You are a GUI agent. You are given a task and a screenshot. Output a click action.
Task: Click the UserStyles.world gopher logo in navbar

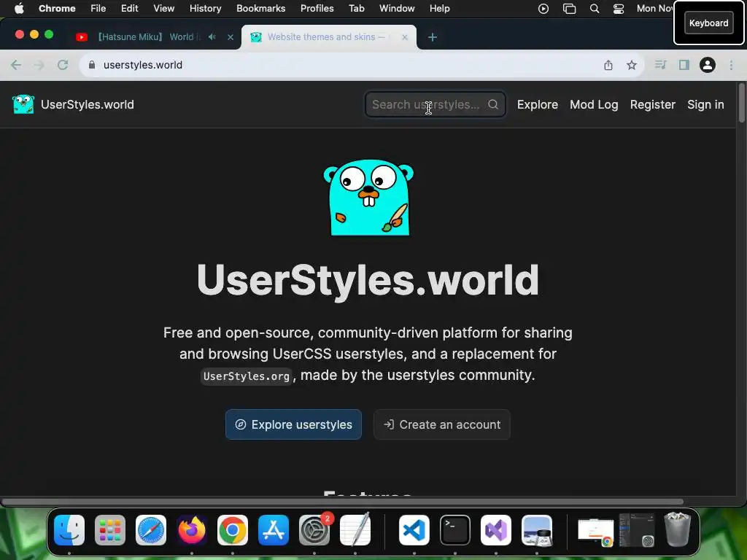pyautogui.click(x=23, y=104)
